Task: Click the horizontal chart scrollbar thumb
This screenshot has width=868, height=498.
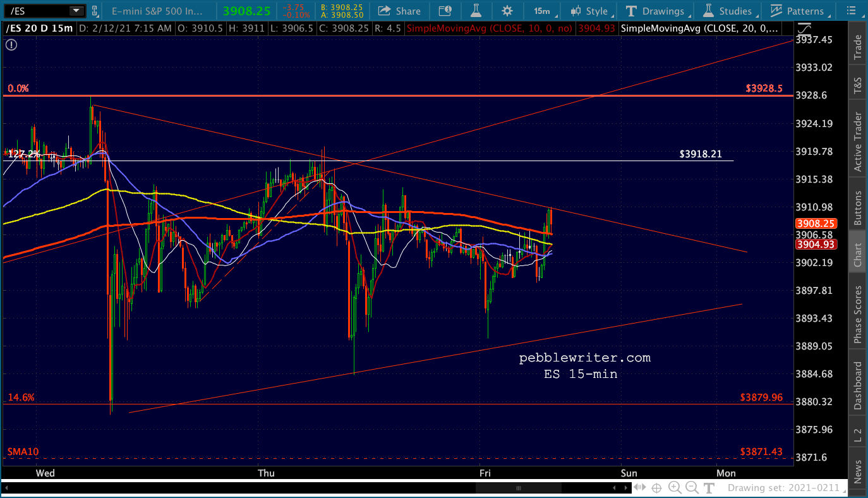Action: click(519, 488)
